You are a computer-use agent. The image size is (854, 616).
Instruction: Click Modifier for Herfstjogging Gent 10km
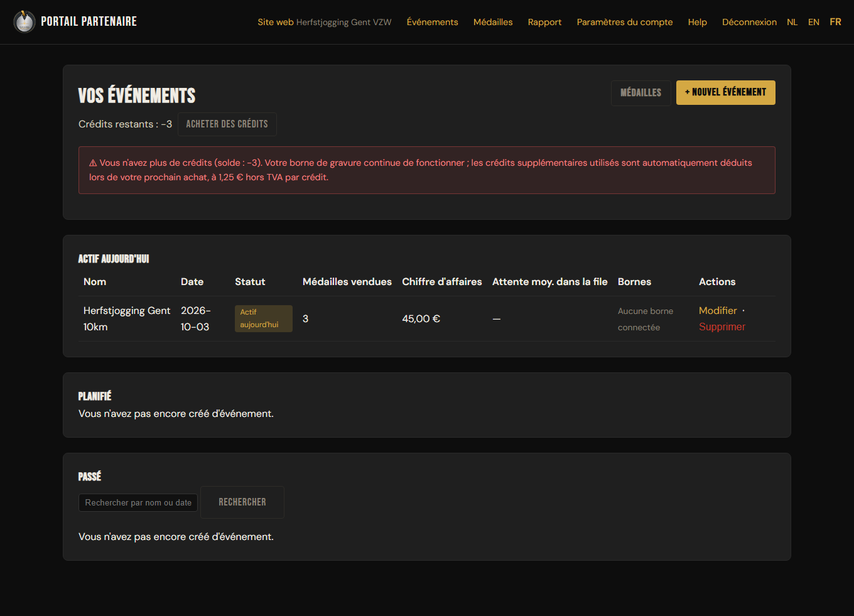point(718,311)
